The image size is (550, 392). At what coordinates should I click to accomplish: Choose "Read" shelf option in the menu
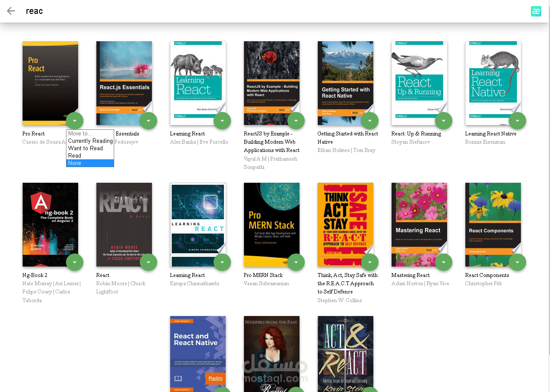tap(90, 156)
